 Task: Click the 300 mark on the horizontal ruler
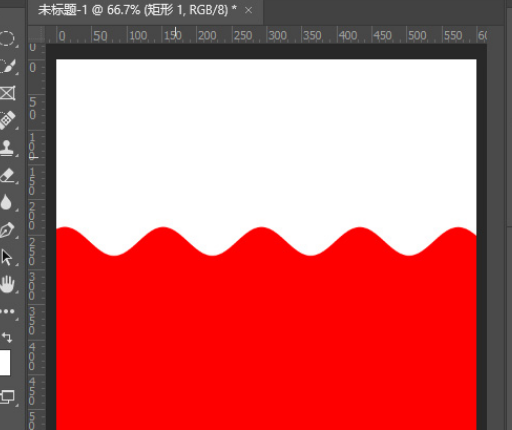[277, 35]
